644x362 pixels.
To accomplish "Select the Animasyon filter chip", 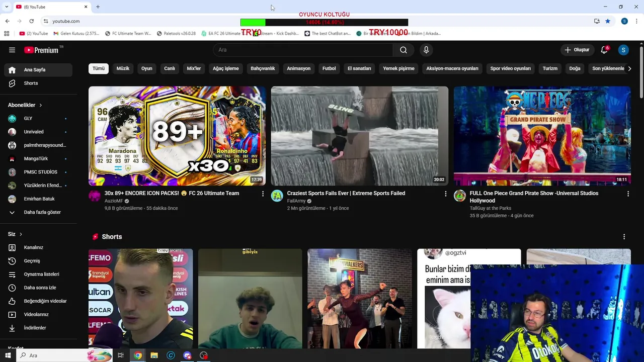I will 299,68.
